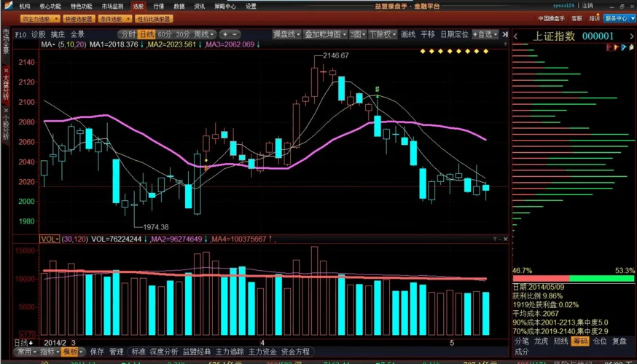Switch to 龙虎 tab

[541, 341]
